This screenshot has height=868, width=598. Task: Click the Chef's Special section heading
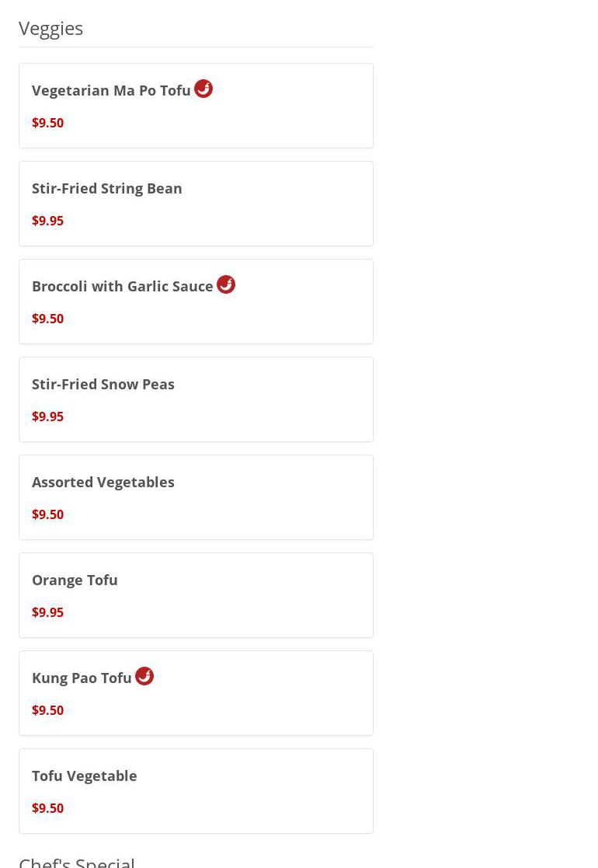tap(77, 861)
